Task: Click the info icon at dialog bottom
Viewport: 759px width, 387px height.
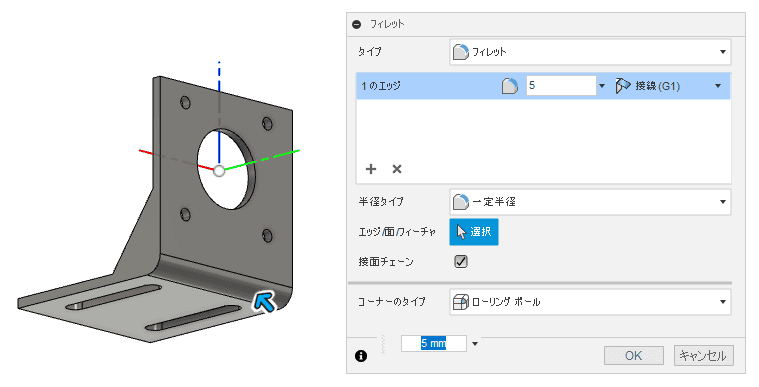Action: [361, 356]
